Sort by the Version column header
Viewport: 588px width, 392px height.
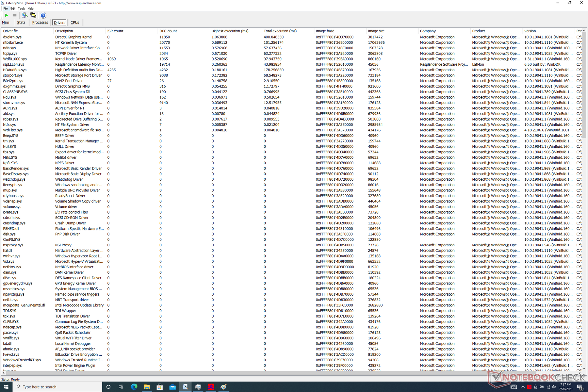(549, 31)
